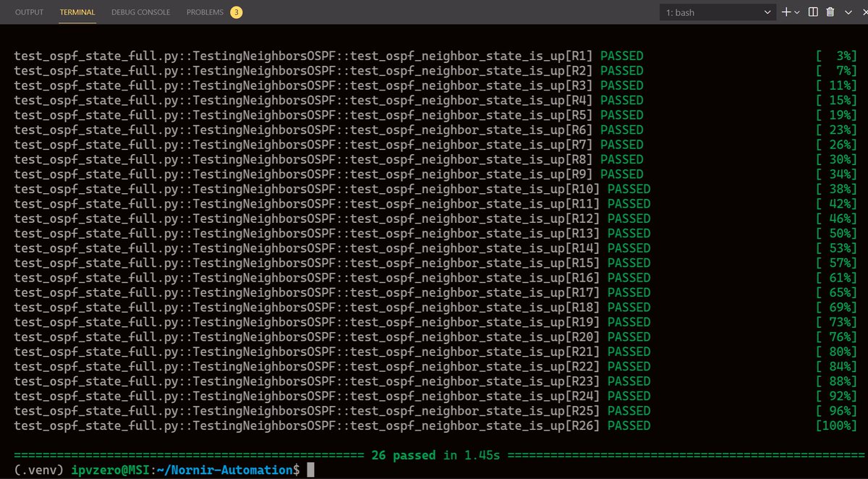The height and width of the screenshot is (479, 868).
Task: Open a new terminal with plus icon
Action: [x=787, y=12]
